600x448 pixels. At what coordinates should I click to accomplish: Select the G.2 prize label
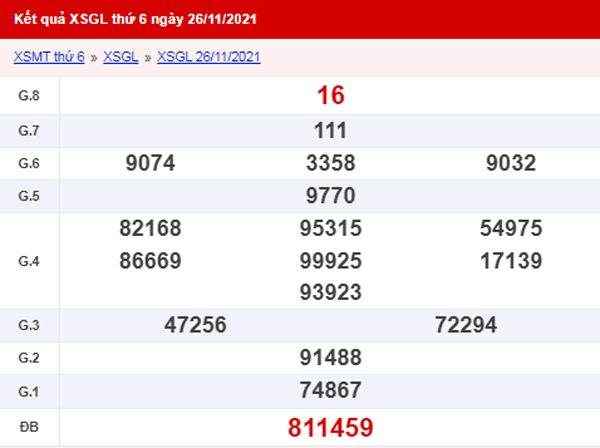[x=29, y=358]
